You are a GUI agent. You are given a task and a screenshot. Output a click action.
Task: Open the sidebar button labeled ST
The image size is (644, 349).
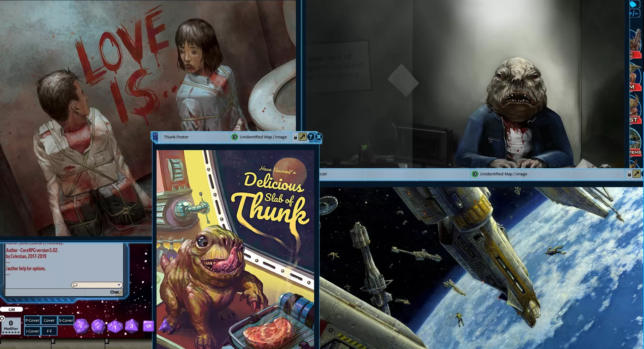tap(635, 109)
